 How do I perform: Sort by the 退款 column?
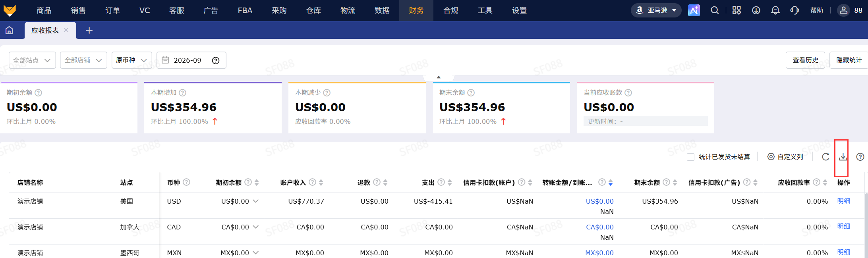pos(385,183)
